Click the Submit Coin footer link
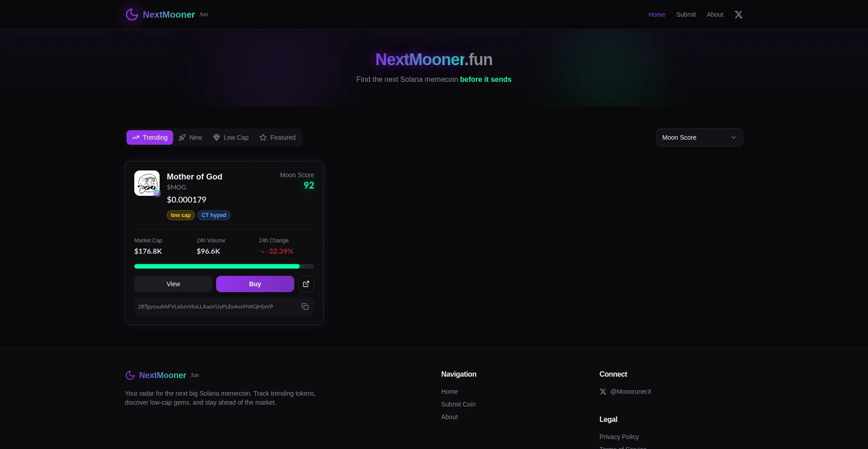The width and height of the screenshot is (868, 449). (x=458, y=404)
